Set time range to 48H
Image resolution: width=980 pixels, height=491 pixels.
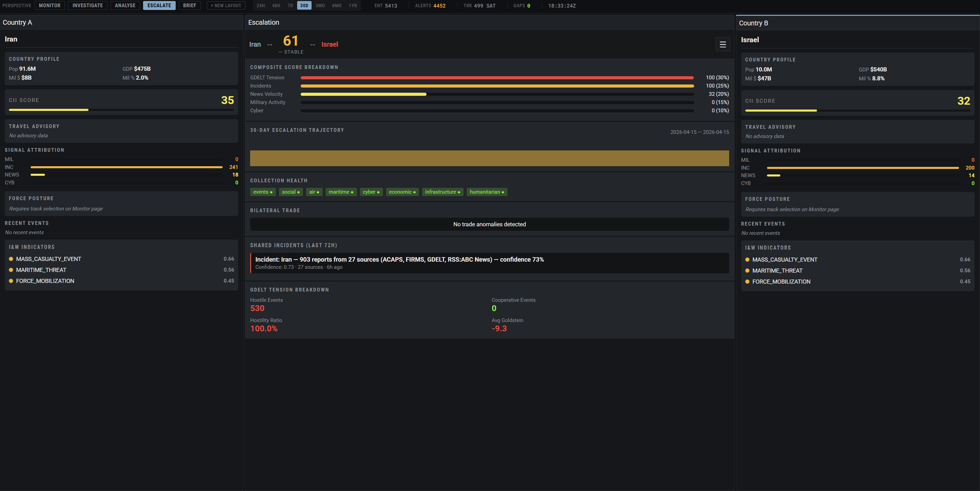(276, 5)
